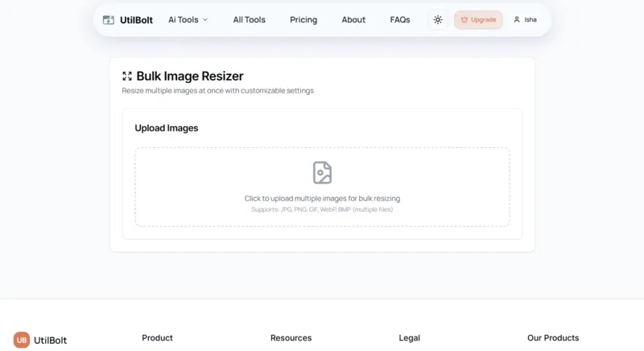Click the 'Supports: JPG, PNG, GIF' hint text
This screenshot has width=644, height=351.
click(323, 209)
